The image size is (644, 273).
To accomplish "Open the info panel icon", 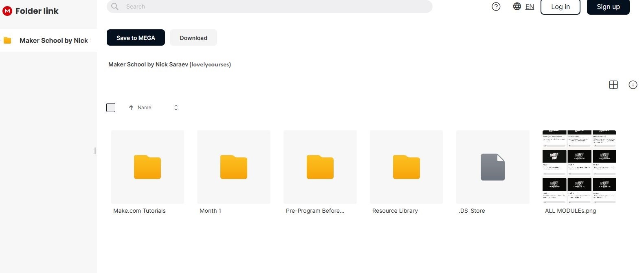I will 633,85.
